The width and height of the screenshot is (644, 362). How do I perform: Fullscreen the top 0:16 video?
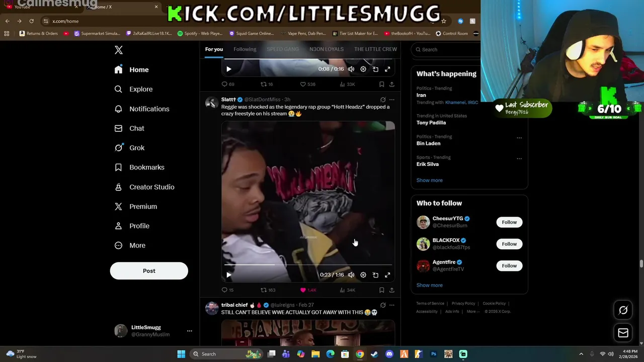point(387,69)
